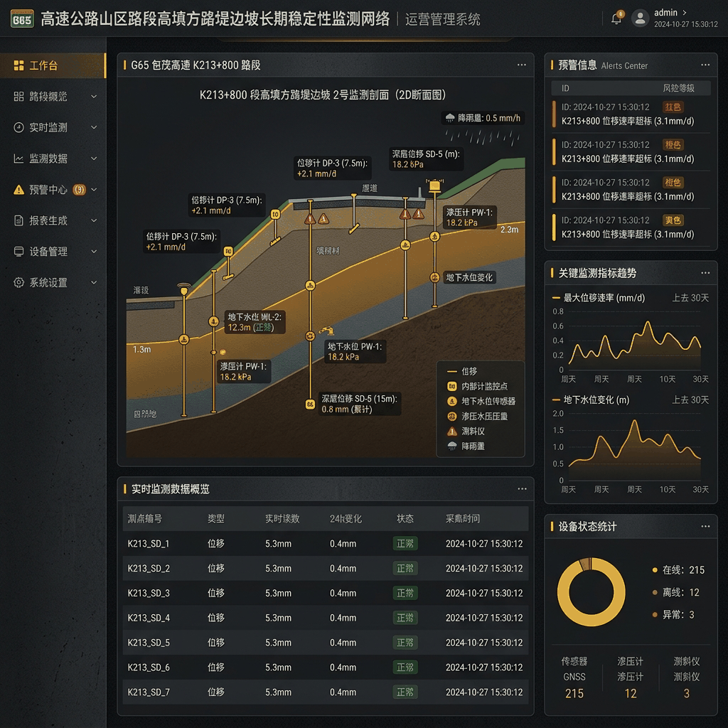Viewport: 728px width, 728px height.
Task: Click the GNSS sensor count 215
Action: pyautogui.click(x=574, y=694)
